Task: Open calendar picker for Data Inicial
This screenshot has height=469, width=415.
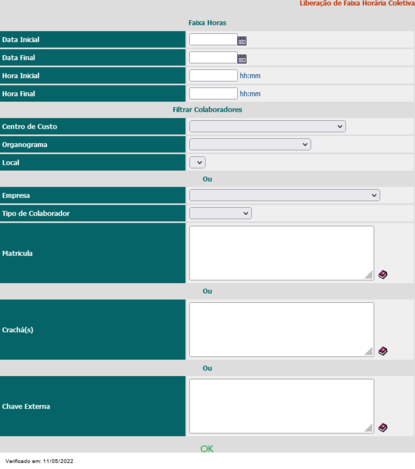Action: point(242,41)
